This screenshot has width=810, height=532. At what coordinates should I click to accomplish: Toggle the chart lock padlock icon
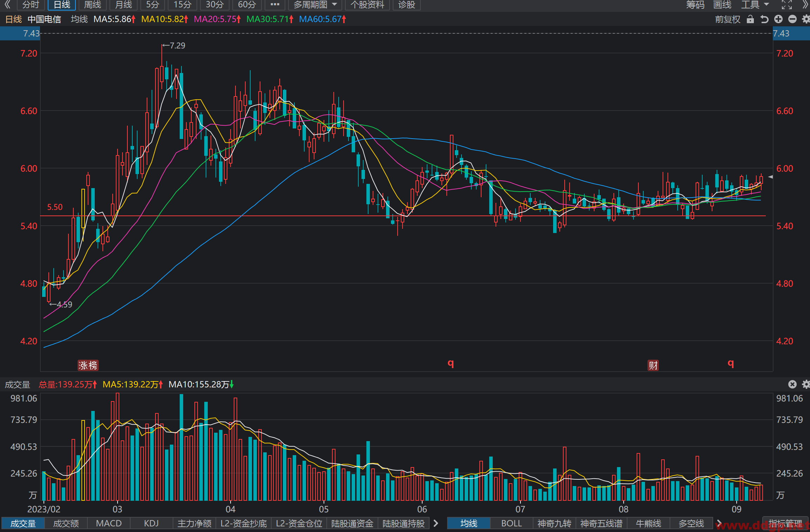click(750, 19)
